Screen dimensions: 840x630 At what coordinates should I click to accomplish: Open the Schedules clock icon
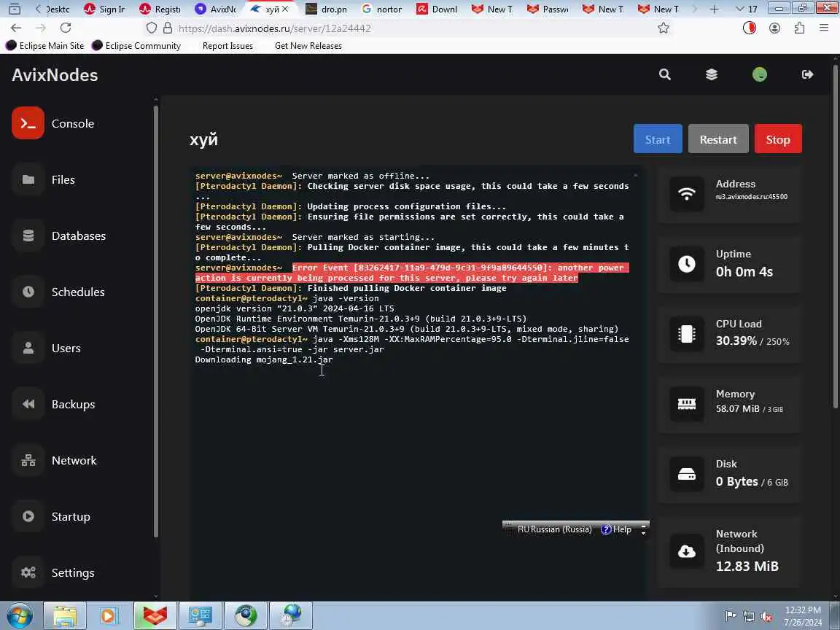point(28,292)
